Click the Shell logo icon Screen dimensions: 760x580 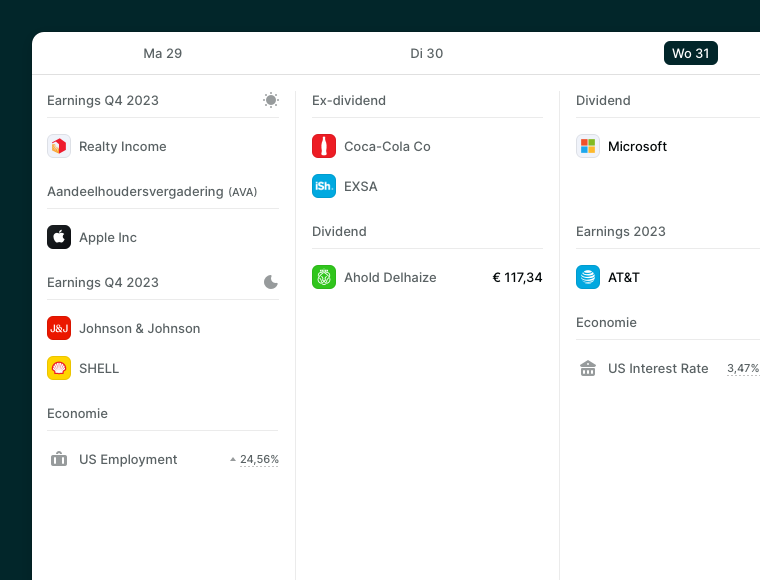tap(59, 368)
